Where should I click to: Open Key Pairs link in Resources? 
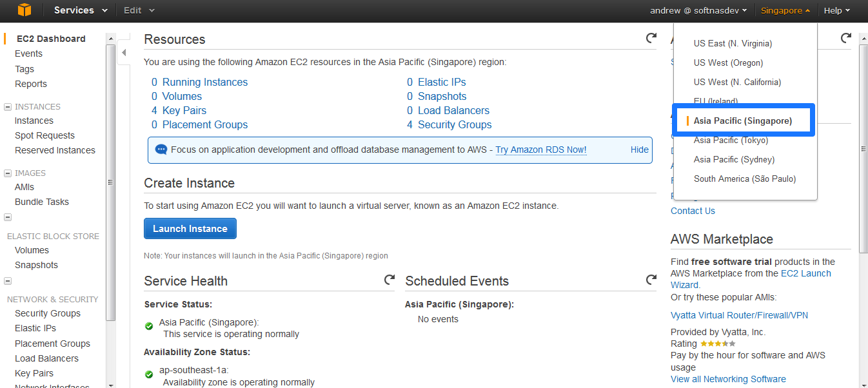click(184, 111)
